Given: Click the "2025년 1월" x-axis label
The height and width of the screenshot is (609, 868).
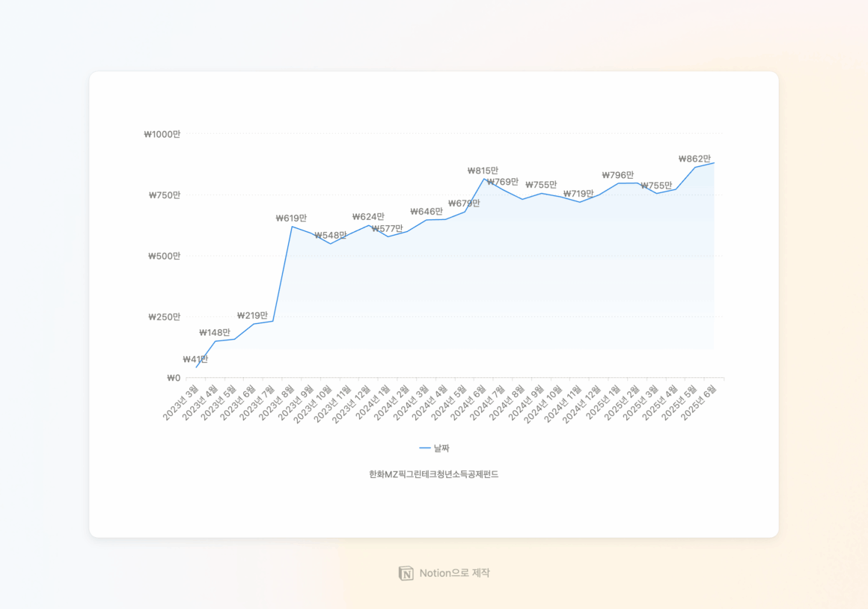Looking at the screenshot, I should click(603, 403).
